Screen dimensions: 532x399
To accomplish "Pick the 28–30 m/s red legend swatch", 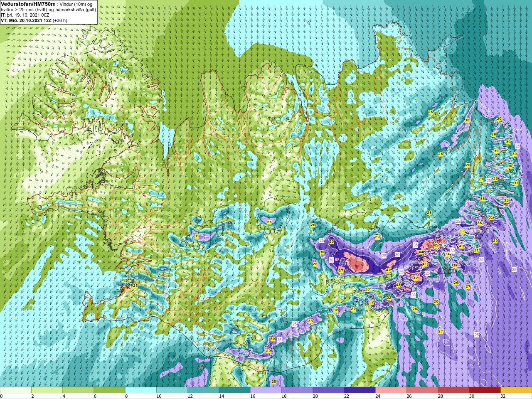I will pos(453,390).
